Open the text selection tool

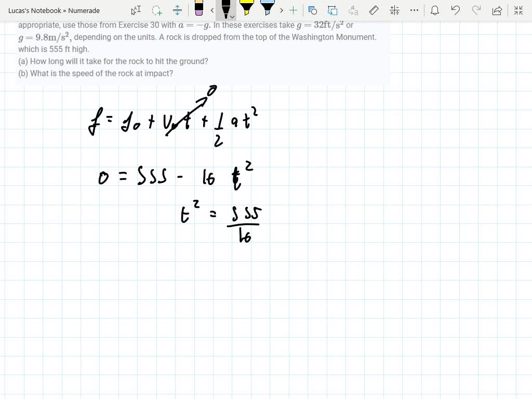click(136, 10)
